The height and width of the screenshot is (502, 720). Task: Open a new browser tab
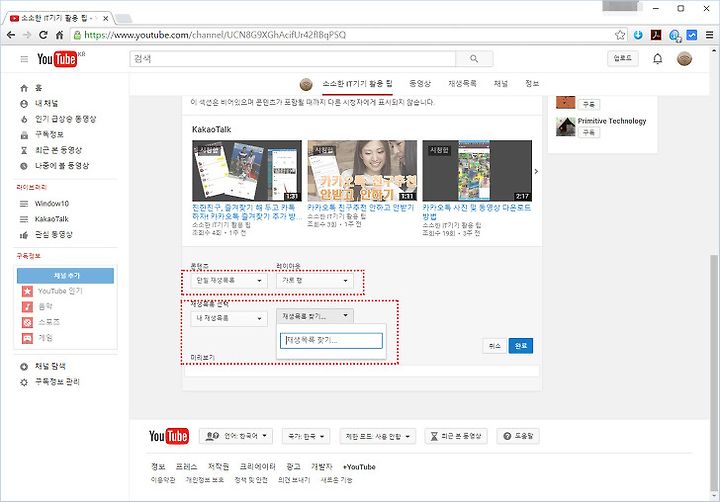123,19
